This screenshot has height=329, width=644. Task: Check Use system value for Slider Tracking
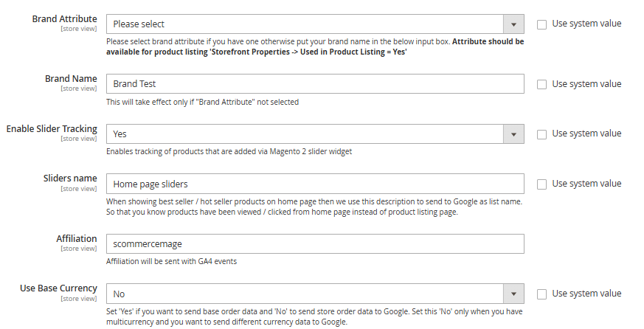click(542, 134)
